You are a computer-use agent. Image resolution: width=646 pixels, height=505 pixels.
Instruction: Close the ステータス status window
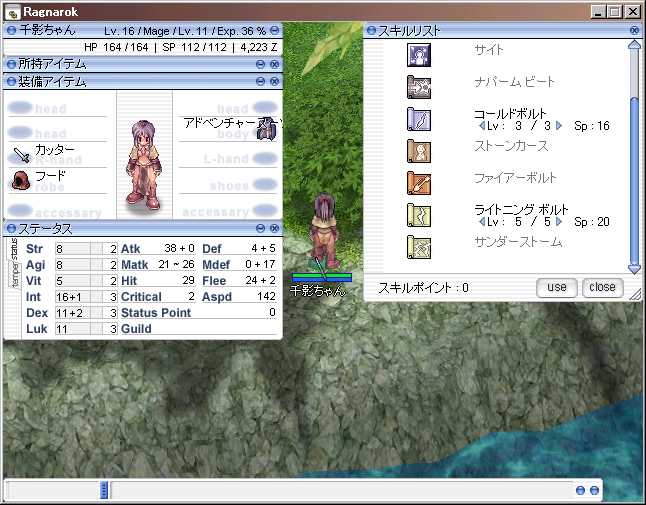[x=274, y=228]
